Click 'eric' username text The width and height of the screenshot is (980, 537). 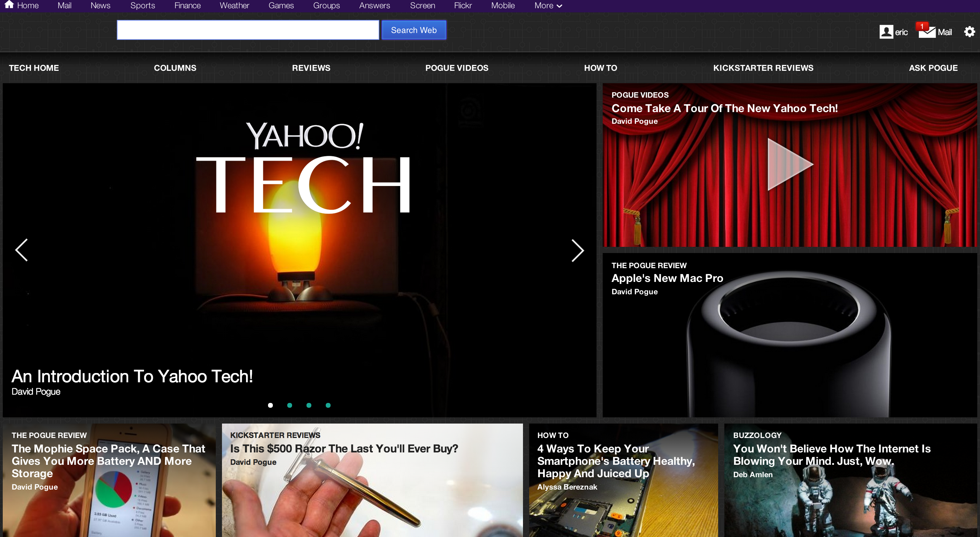pos(901,32)
